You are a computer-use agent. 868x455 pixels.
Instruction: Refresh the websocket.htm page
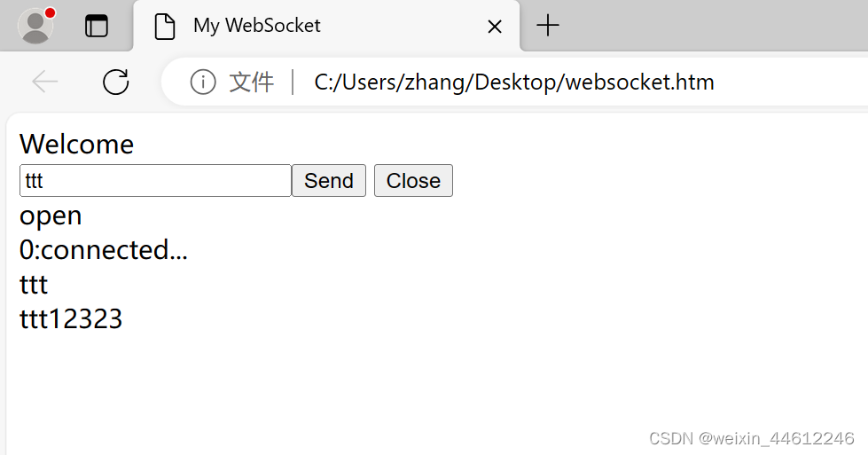click(x=115, y=82)
